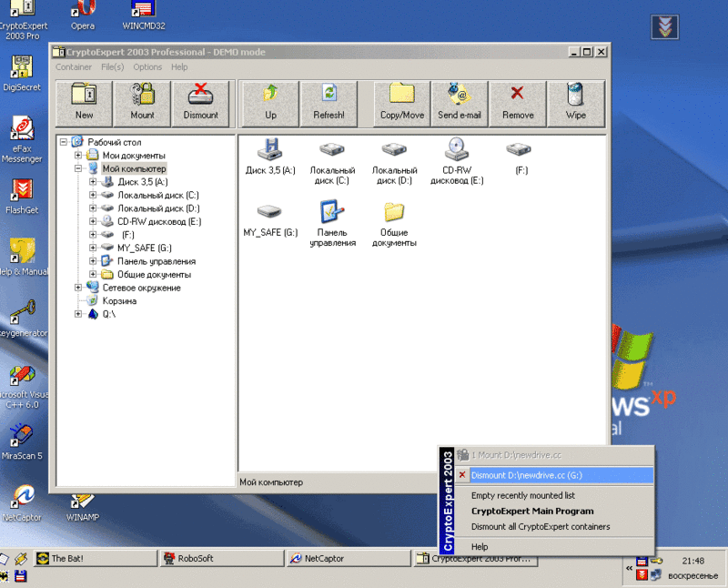This screenshot has width=728, height=588.
Task: Click the NetCaptor desktop icon
Action: pyautogui.click(x=21, y=503)
